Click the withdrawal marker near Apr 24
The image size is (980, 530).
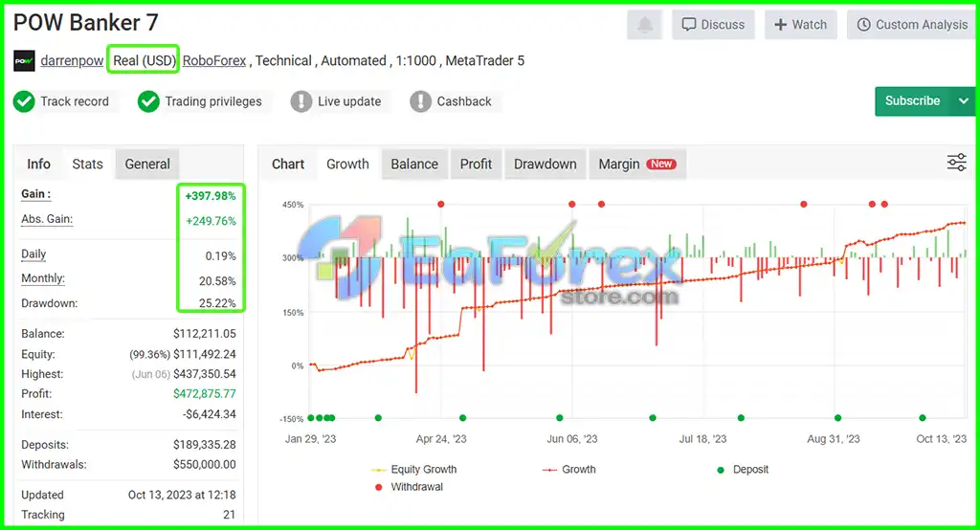[440, 205]
